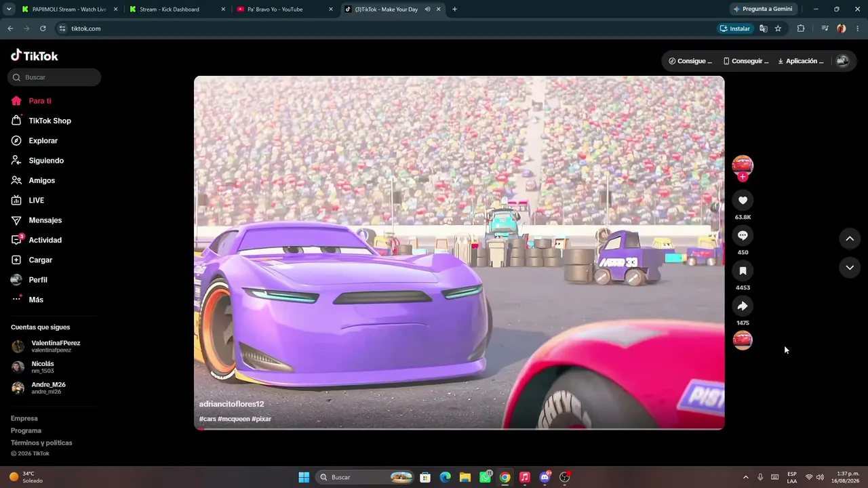Translate this page icon
This screenshot has width=868, height=488.
pyautogui.click(x=764, y=28)
